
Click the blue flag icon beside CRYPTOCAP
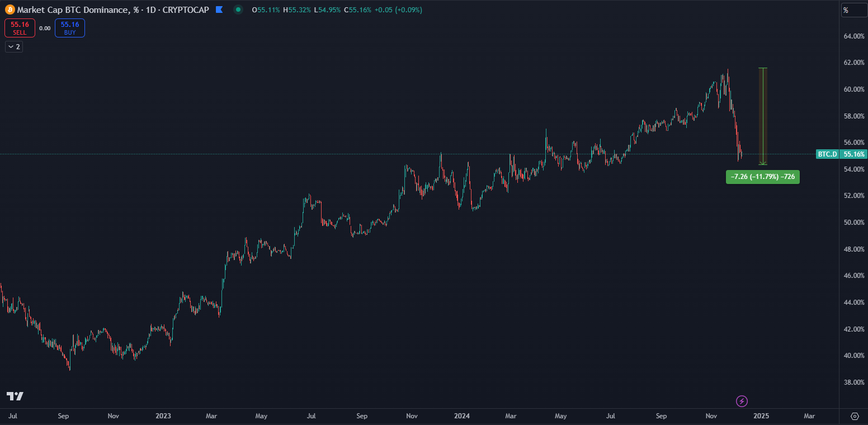[219, 10]
